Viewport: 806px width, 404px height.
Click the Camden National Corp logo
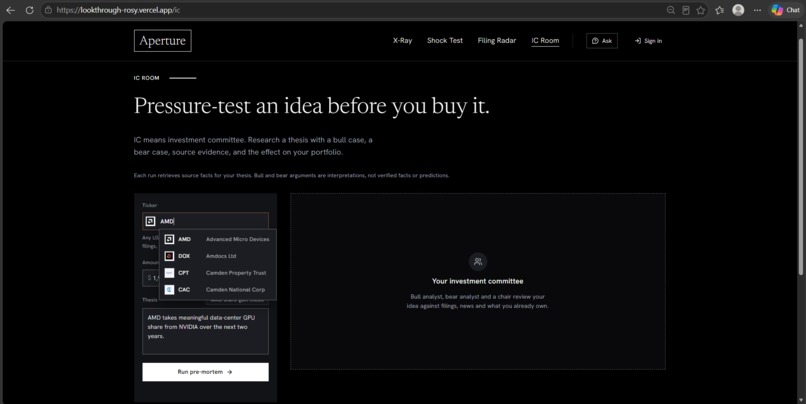(x=169, y=289)
